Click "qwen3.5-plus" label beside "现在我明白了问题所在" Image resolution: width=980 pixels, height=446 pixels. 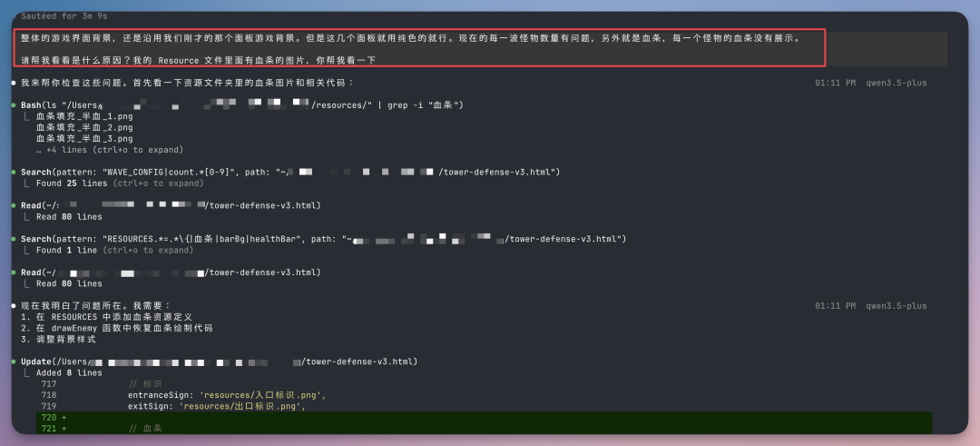(x=897, y=306)
